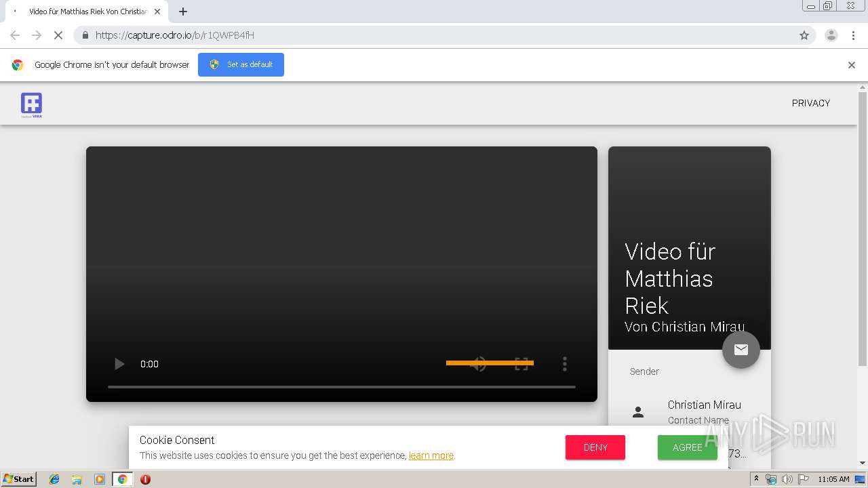The image size is (868, 488).
Task: Click the video progress seek bar
Action: pyautogui.click(x=342, y=386)
